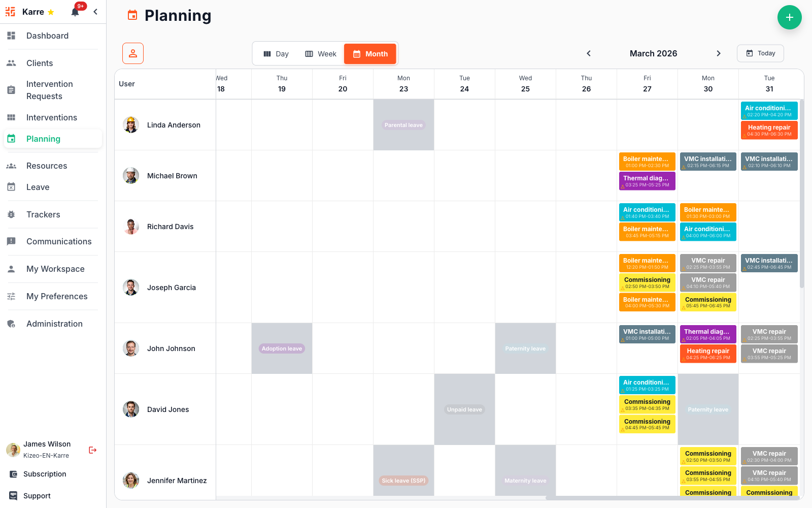812x508 pixels.
Task: Collapse the sidebar with the chevron
Action: 95,12
